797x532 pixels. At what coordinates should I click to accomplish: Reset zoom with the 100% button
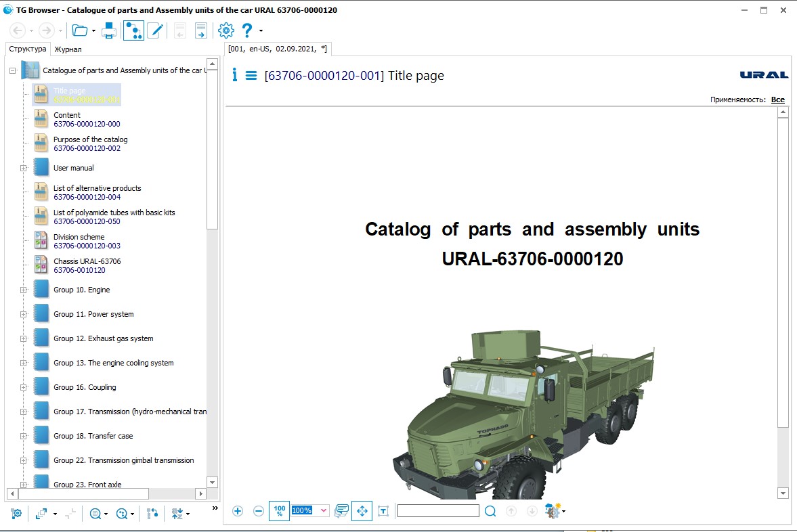click(x=279, y=510)
